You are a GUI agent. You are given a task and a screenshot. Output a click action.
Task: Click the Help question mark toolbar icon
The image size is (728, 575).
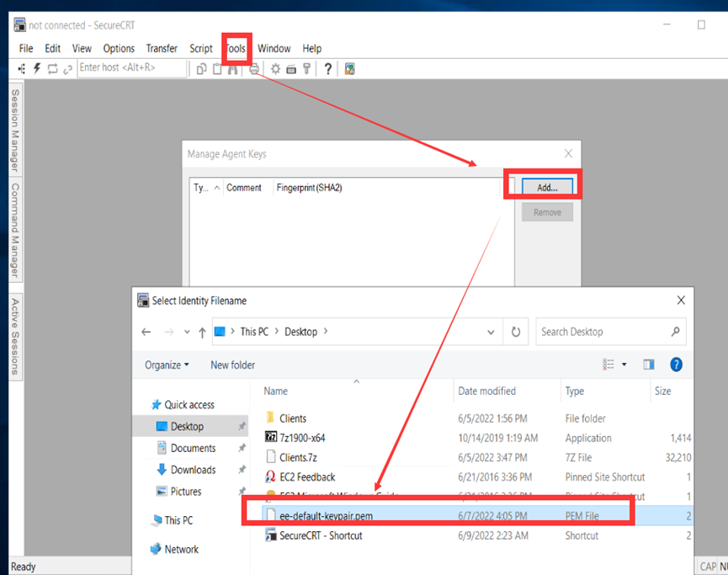(x=328, y=69)
